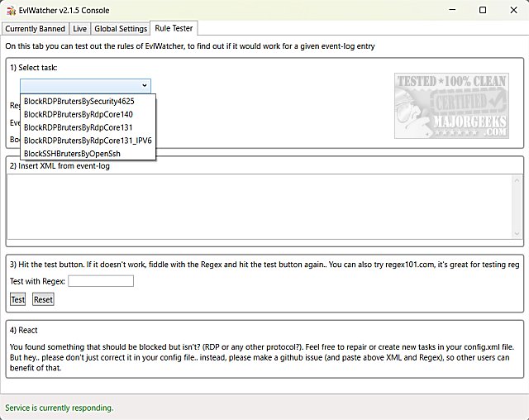Select the BlockRDPBrutersByRdpCore131 task entry

click(88, 127)
